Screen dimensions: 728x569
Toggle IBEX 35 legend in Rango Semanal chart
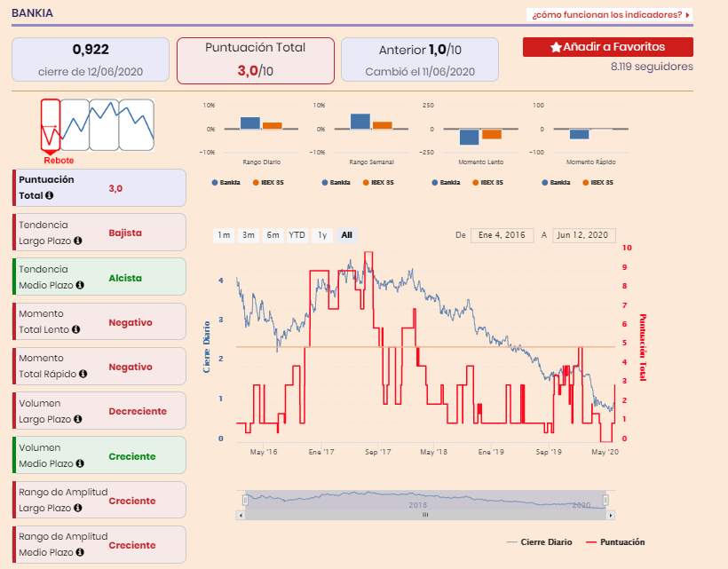[x=378, y=182]
